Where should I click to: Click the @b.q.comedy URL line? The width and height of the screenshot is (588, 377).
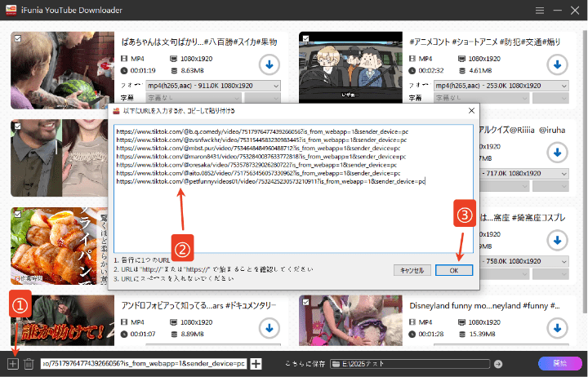[x=262, y=131]
